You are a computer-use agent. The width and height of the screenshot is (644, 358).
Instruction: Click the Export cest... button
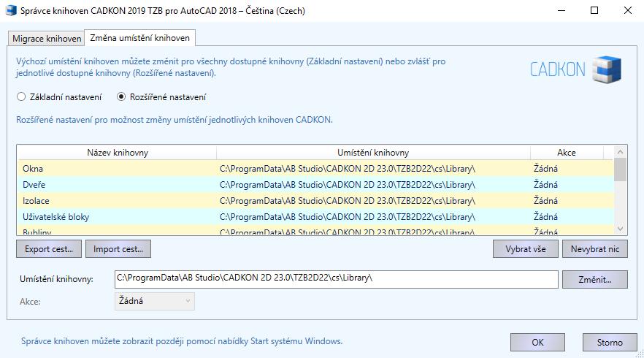pos(49,249)
